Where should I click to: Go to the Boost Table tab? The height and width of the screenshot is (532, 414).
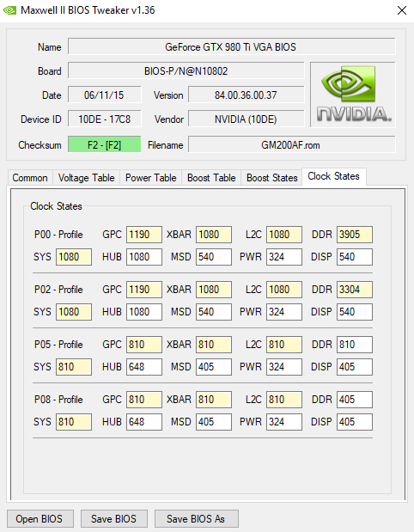coord(211,178)
